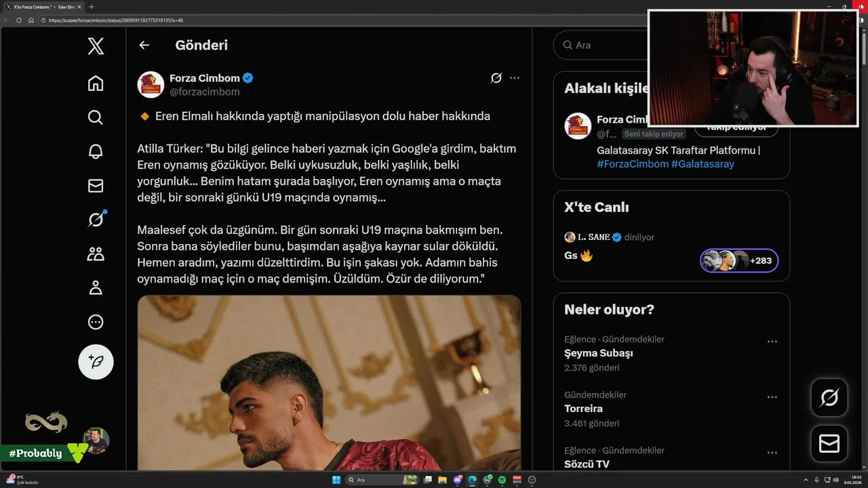Open the post's three-dot more menu
Viewport: 868px width, 488px height.
[515, 78]
